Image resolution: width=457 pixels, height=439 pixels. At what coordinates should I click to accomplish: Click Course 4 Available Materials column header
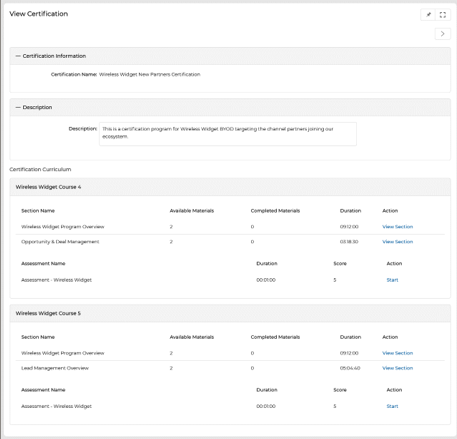(192, 211)
